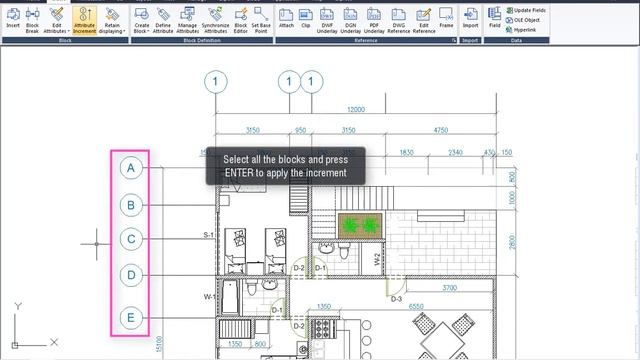
Task: Click the Insert block tool
Action: point(13,19)
